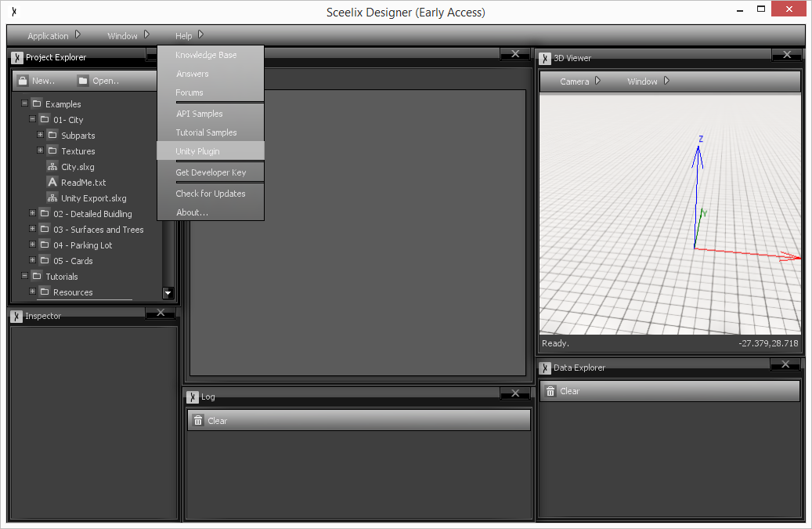Click the Help menu header
Screen dimensions: 812x529
tap(189, 36)
